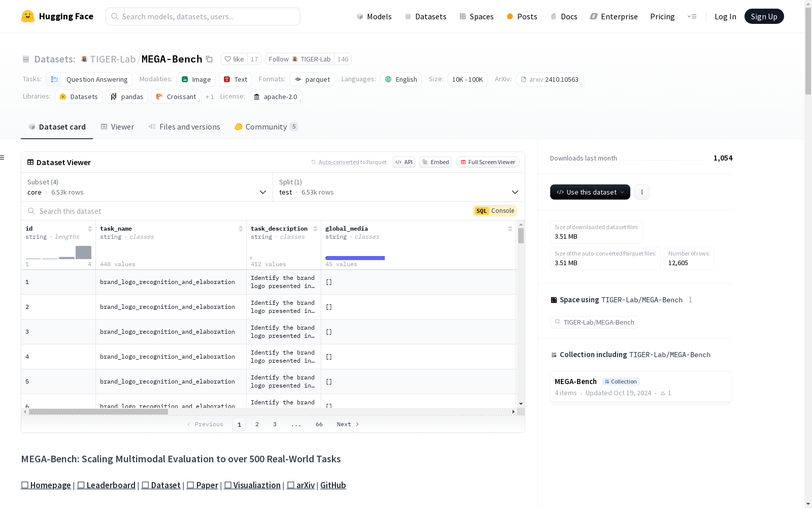Image resolution: width=812 pixels, height=508 pixels.
Task: Click the Sign Up button
Action: [x=764, y=16]
